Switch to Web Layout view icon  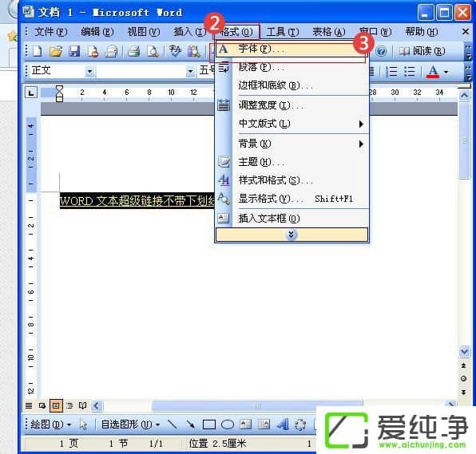pyautogui.click(x=42, y=406)
